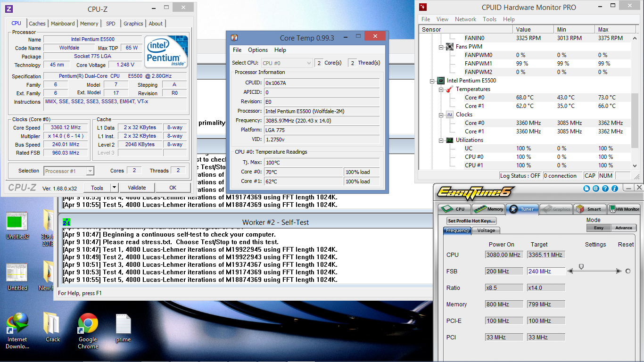The image size is (644, 362).
Task: Open EasyTune6 CPU tab
Action: [x=454, y=209]
